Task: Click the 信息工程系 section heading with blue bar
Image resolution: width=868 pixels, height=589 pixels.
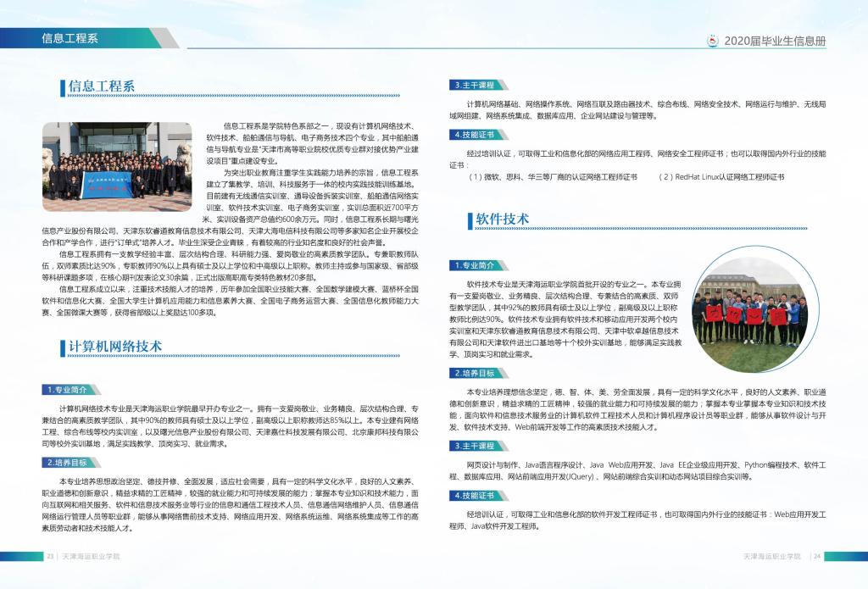Action: click(101, 86)
